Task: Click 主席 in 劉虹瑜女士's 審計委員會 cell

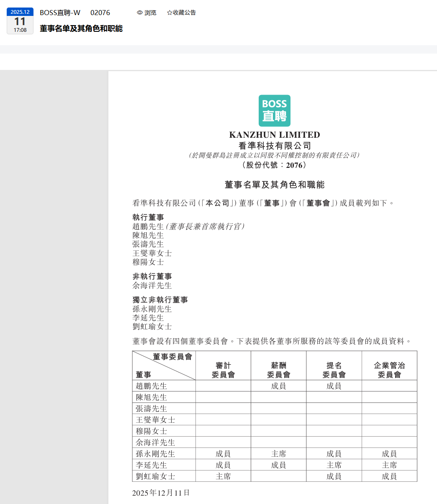Action: (223, 476)
